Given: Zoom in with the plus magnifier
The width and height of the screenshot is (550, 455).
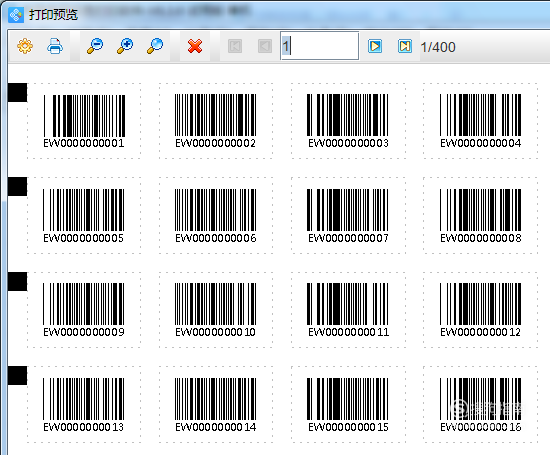Looking at the screenshot, I should click(125, 46).
